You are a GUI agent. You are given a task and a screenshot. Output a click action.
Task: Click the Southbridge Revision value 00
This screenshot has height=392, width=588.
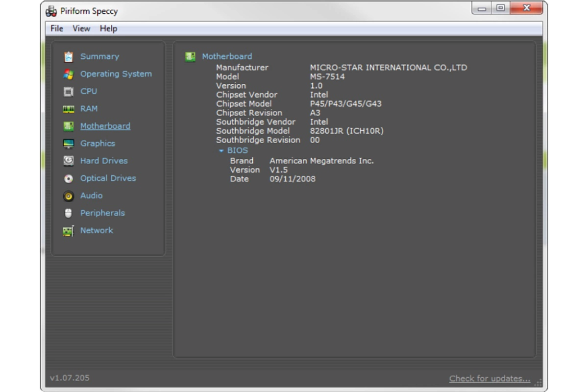[315, 140]
